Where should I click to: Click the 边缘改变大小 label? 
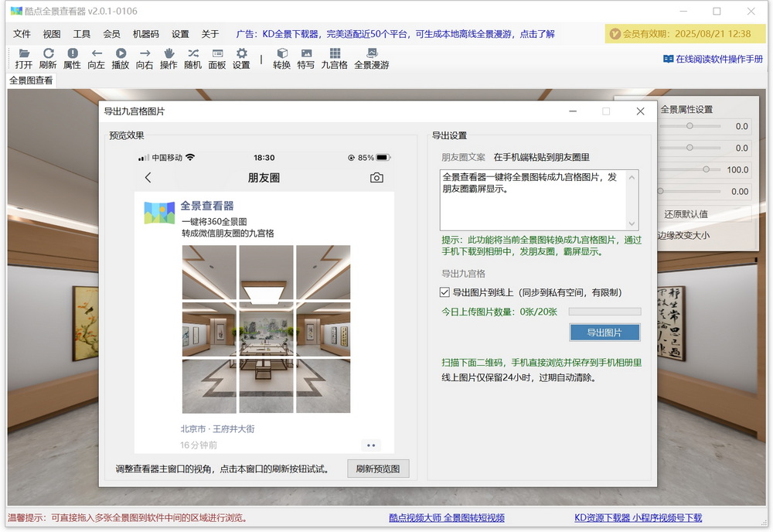683,236
